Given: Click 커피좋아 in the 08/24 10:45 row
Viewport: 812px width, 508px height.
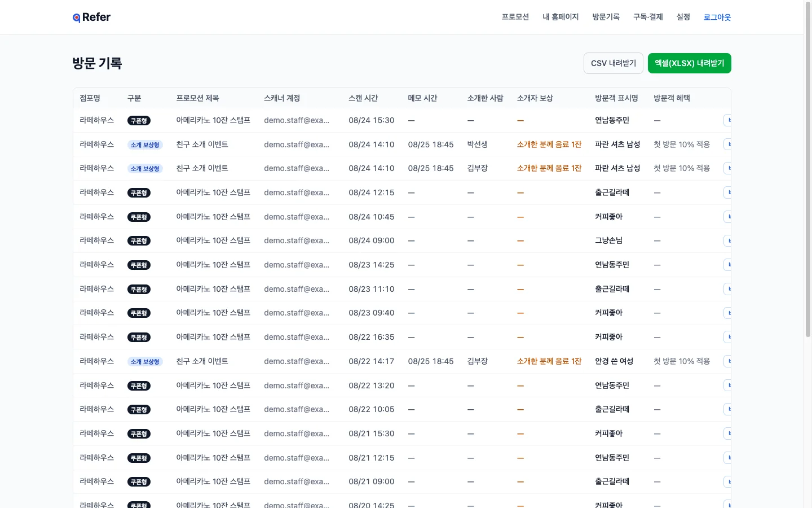Looking at the screenshot, I should click(609, 217).
